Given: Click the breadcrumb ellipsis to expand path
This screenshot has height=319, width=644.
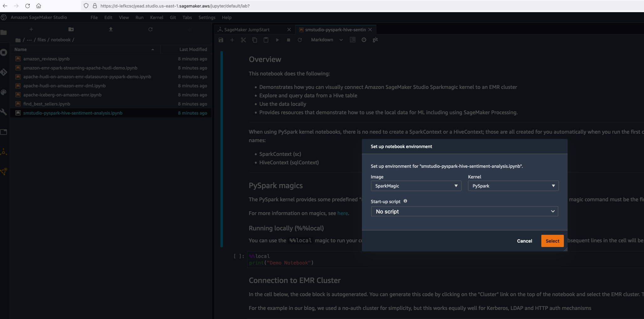Looking at the screenshot, I should pos(29,40).
